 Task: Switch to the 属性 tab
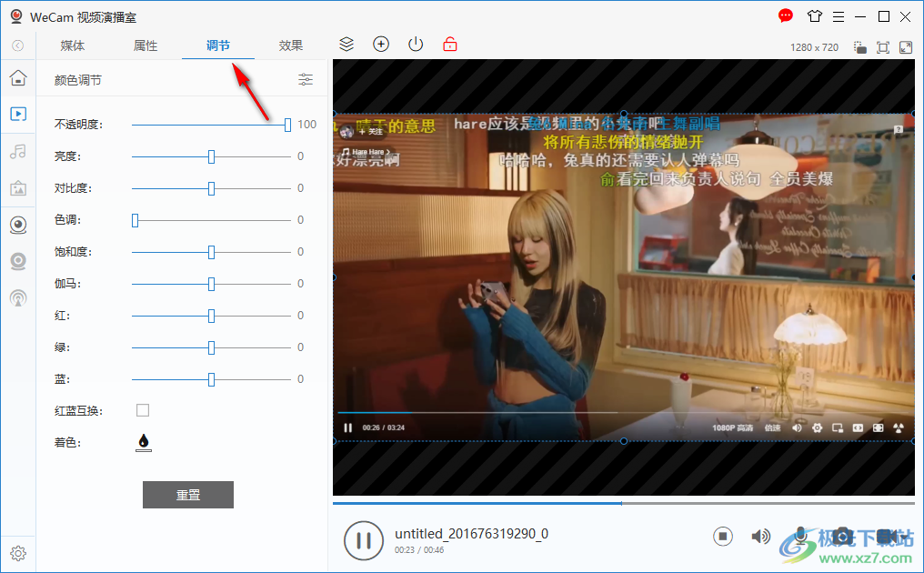tap(146, 45)
